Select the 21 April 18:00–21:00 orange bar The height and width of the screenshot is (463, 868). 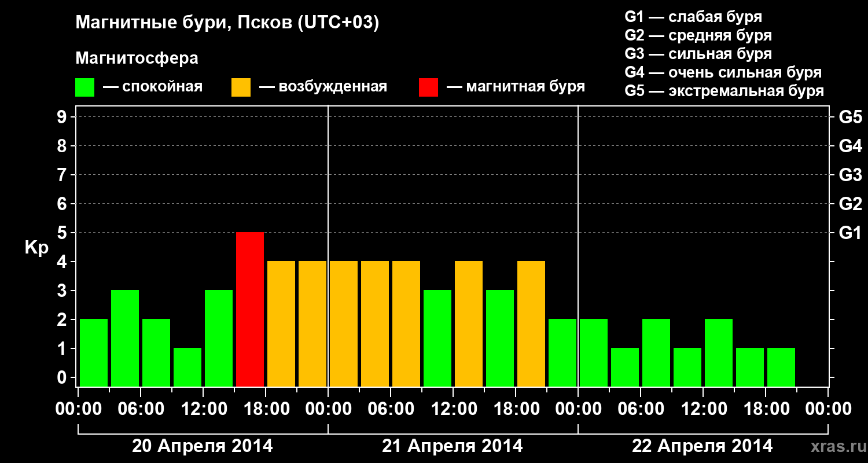tap(531, 324)
